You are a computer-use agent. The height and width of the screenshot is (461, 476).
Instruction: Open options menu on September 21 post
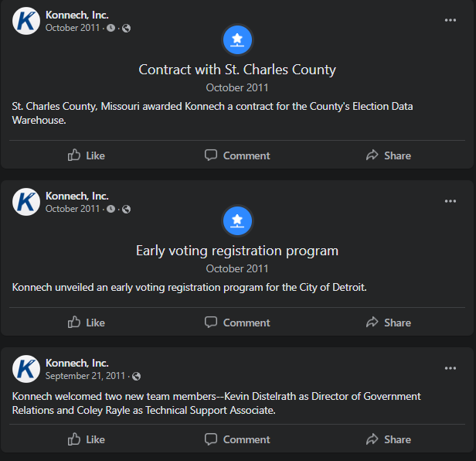tap(450, 368)
